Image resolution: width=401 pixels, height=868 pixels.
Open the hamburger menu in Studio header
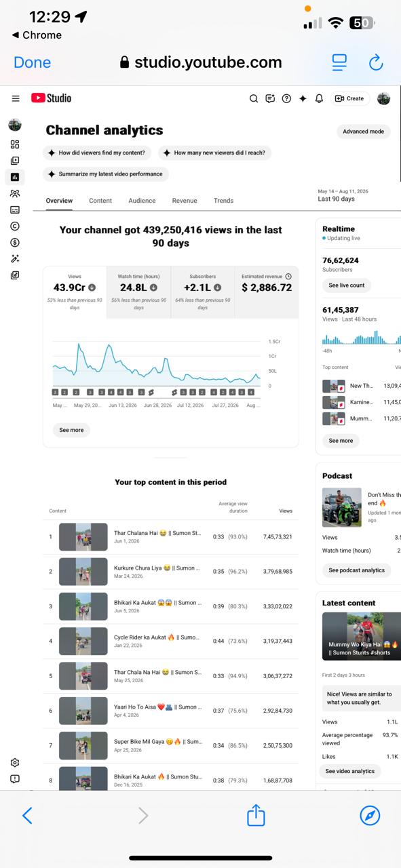tap(16, 98)
